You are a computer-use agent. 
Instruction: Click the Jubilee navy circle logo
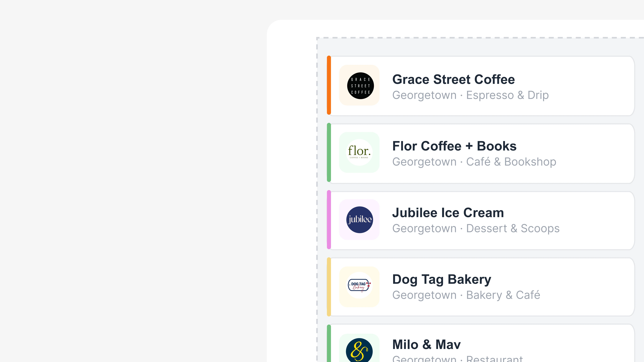click(x=359, y=220)
